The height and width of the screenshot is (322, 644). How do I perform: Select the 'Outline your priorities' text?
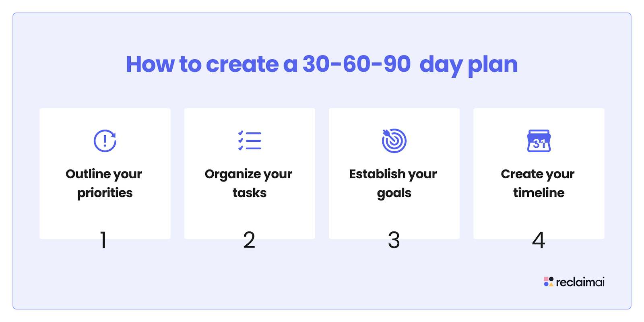coord(105,183)
